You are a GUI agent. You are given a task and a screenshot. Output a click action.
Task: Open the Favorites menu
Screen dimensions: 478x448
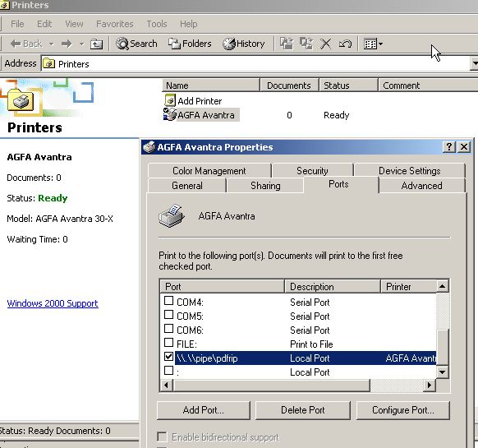coord(115,24)
